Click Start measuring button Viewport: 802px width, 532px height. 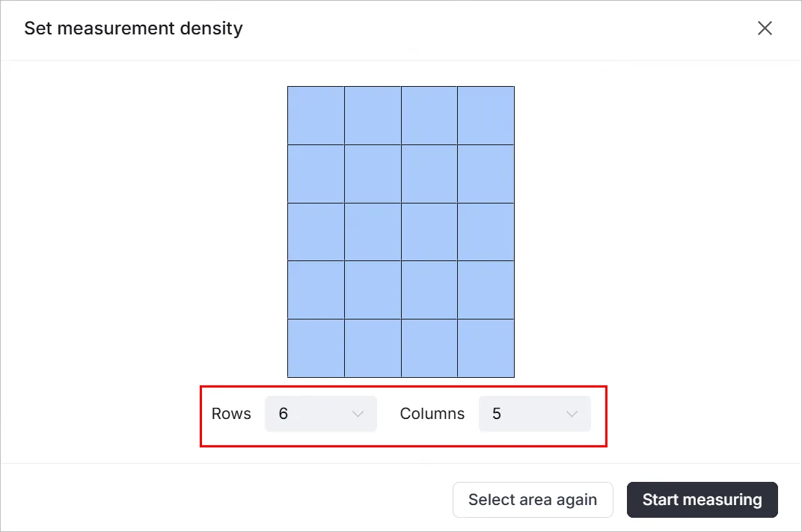tap(702, 500)
